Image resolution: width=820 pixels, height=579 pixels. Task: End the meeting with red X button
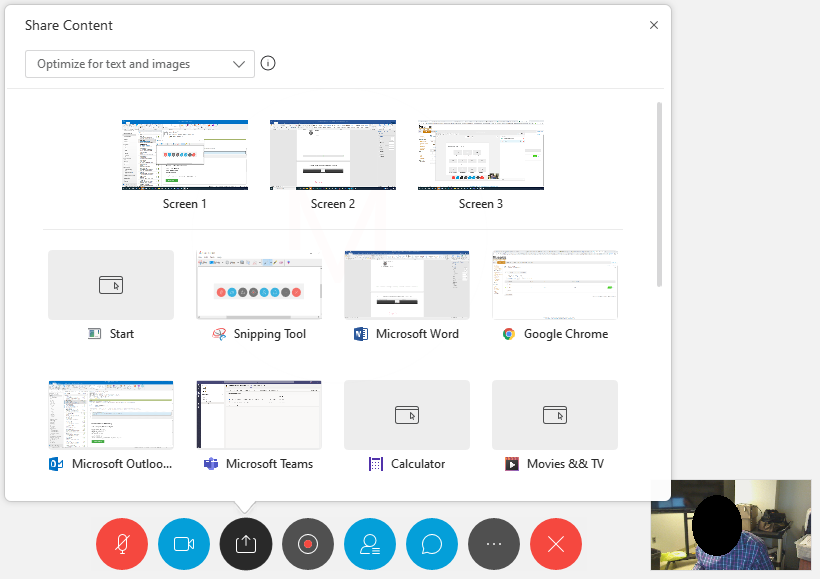click(556, 544)
